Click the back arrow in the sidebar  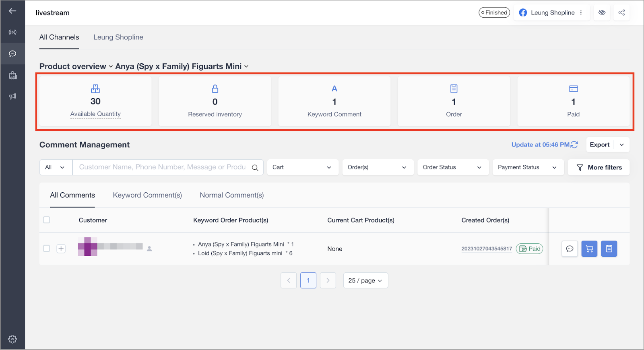click(x=12, y=11)
